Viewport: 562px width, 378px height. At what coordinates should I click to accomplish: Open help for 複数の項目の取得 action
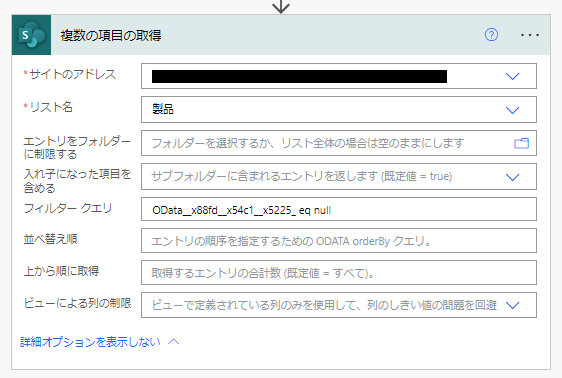[491, 35]
